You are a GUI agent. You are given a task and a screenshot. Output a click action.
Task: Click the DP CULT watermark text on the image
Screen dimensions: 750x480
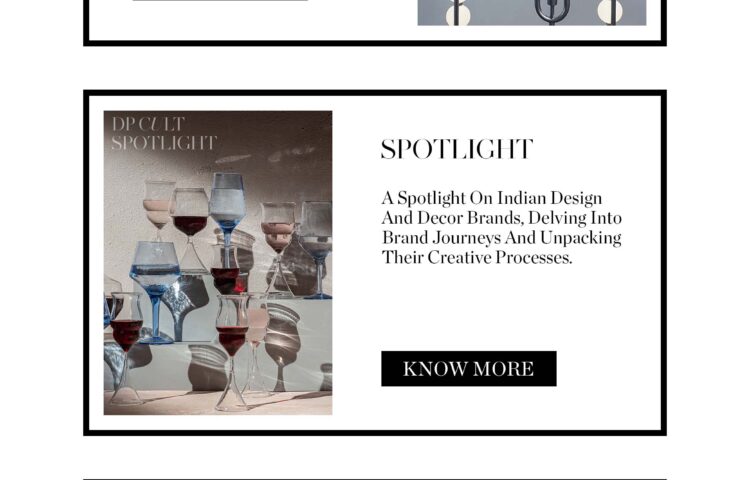point(148,124)
